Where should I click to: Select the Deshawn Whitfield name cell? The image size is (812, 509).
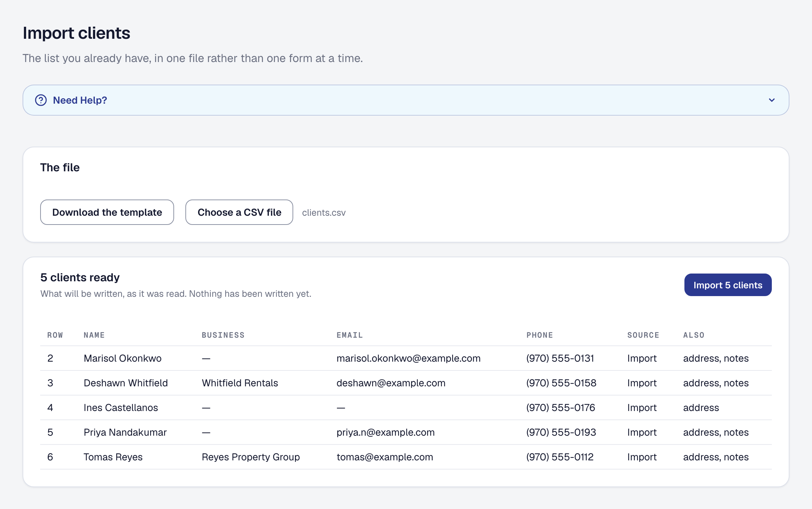pyautogui.click(x=126, y=383)
